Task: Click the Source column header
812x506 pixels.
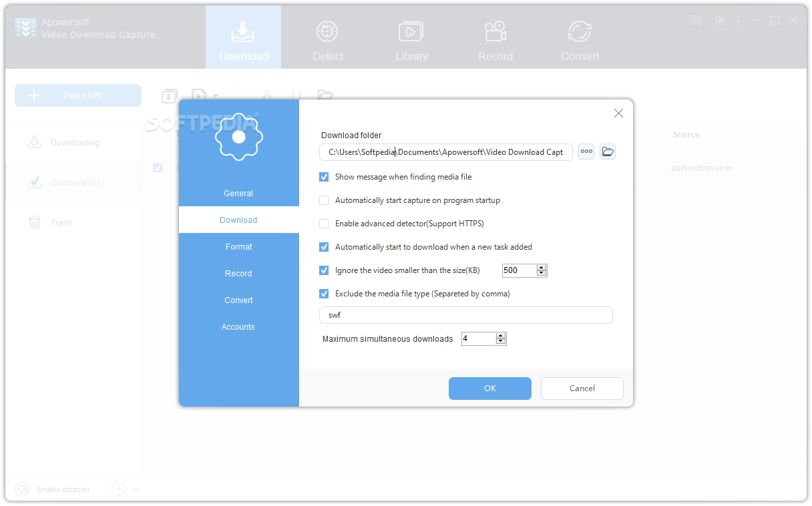Action: 686,135
